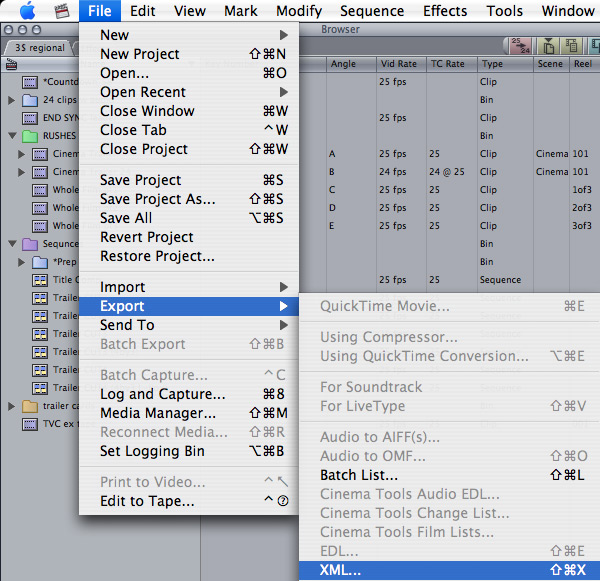Click the '24 fps' Vid Rate cell
The height and width of the screenshot is (581, 600).
(x=393, y=172)
